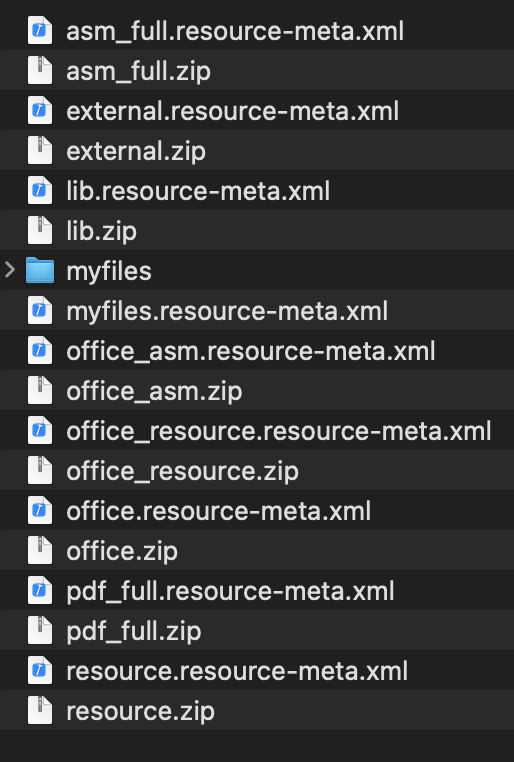Click the asm_full.resource-meta.xml file icon

tap(40, 31)
